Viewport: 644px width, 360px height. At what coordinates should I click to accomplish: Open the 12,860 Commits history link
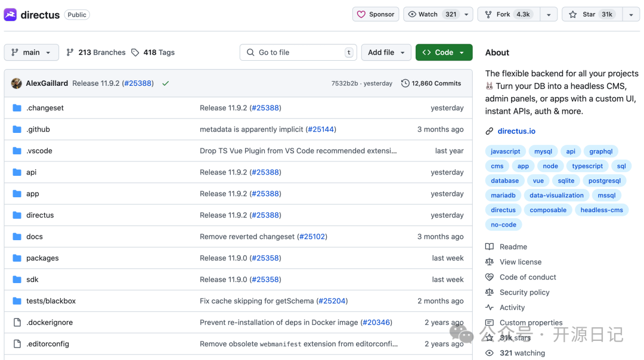[x=431, y=83]
